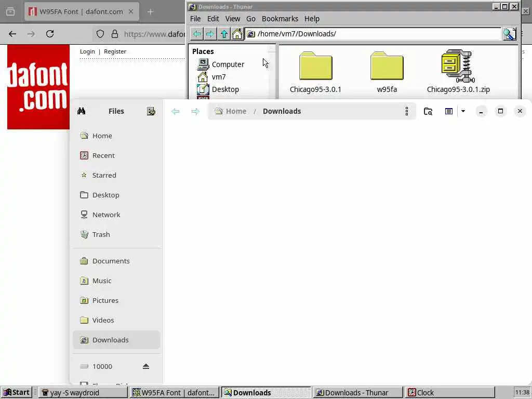Click the Files search binoculars icon
Image resolution: width=532 pixels, height=399 pixels.
point(82,111)
